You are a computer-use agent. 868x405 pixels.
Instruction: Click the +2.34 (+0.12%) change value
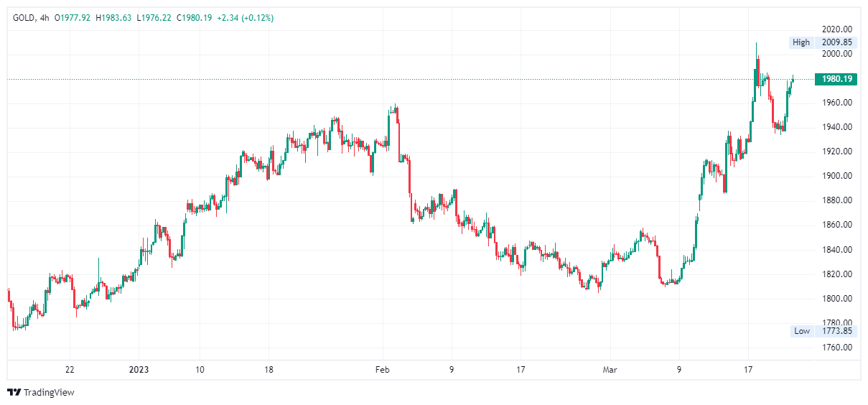point(245,17)
